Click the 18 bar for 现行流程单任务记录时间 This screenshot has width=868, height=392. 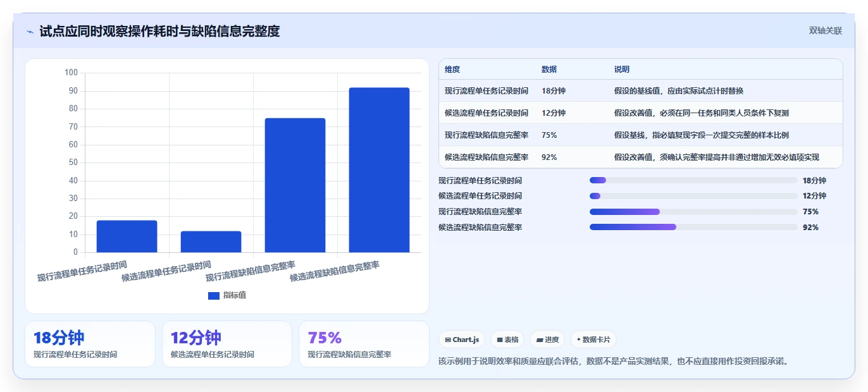point(127,236)
